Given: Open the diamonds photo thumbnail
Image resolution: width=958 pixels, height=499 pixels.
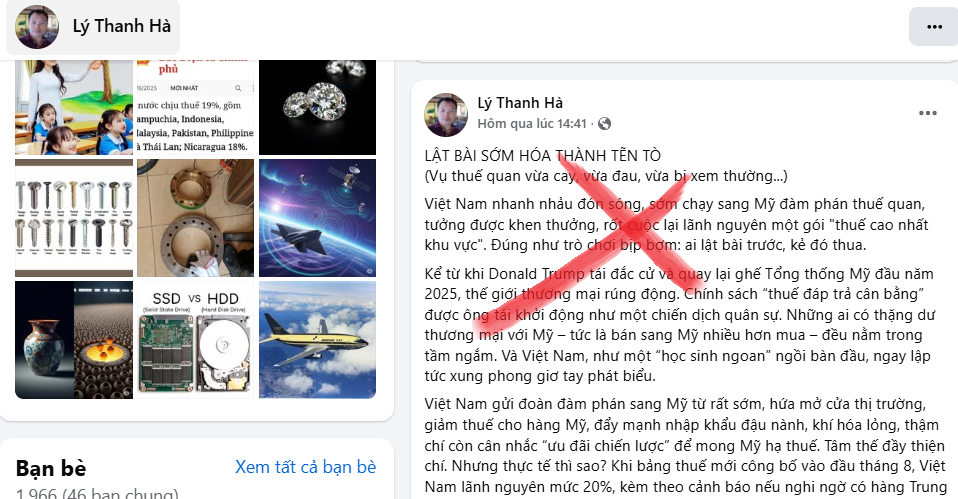Looking at the screenshot, I should click(318, 107).
